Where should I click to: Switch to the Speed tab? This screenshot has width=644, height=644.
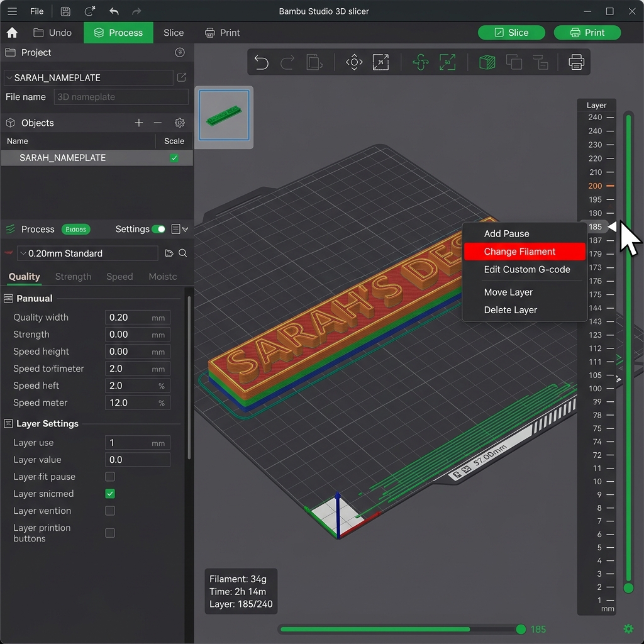119,277
